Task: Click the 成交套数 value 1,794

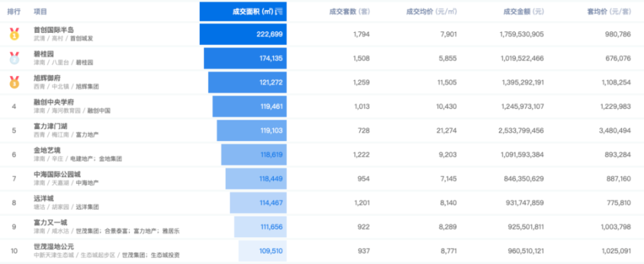Action: (362, 34)
